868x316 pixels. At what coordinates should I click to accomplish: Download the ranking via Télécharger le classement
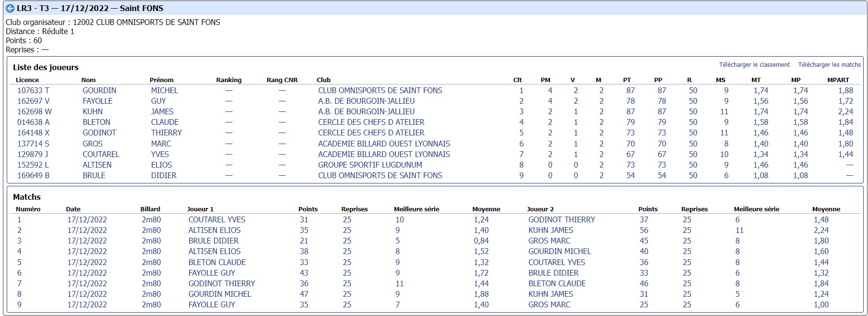754,65
